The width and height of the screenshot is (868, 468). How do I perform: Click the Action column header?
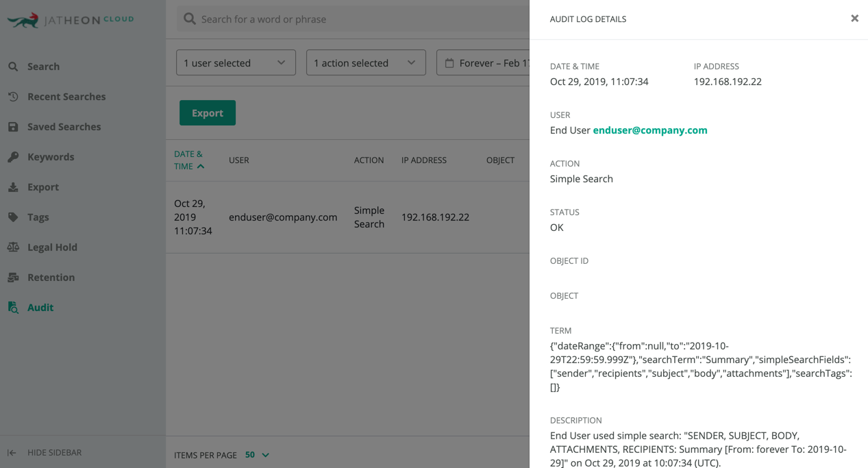369,160
